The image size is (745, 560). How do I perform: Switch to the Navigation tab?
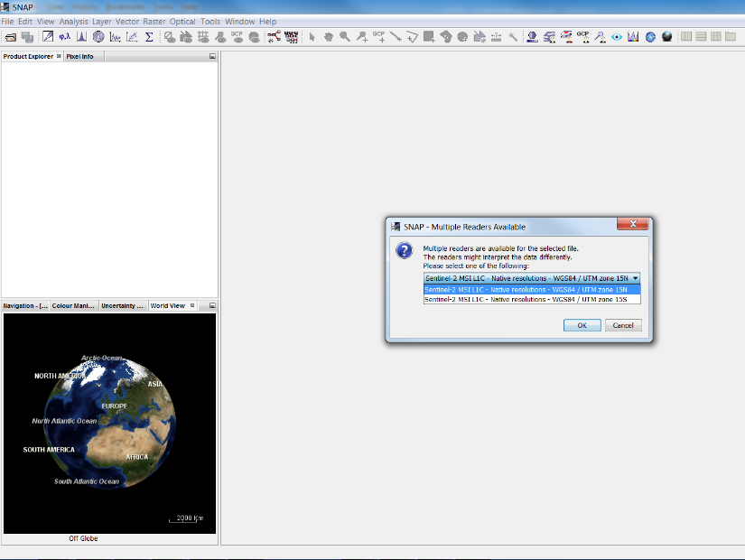pos(25,305)
